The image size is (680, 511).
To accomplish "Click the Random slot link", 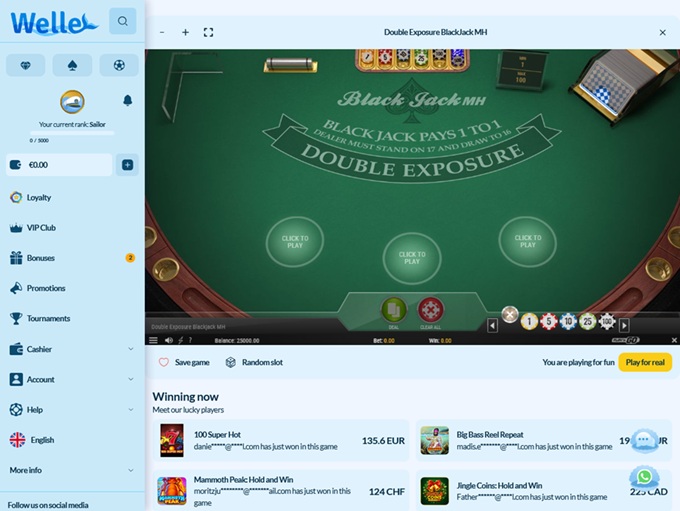I will (254, 362).
